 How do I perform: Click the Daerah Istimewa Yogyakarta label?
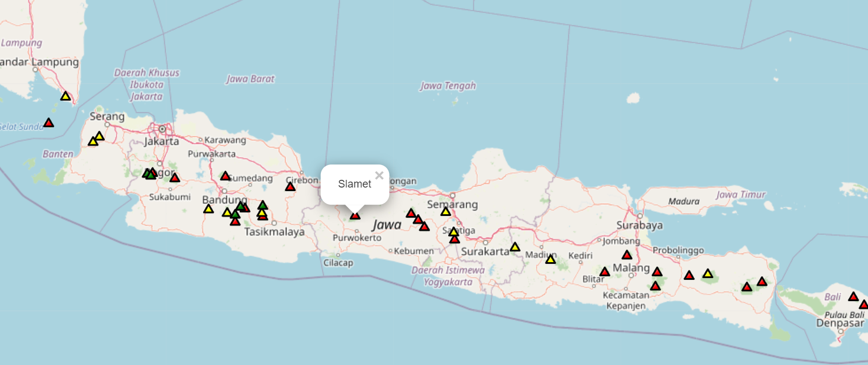[448, 276]
